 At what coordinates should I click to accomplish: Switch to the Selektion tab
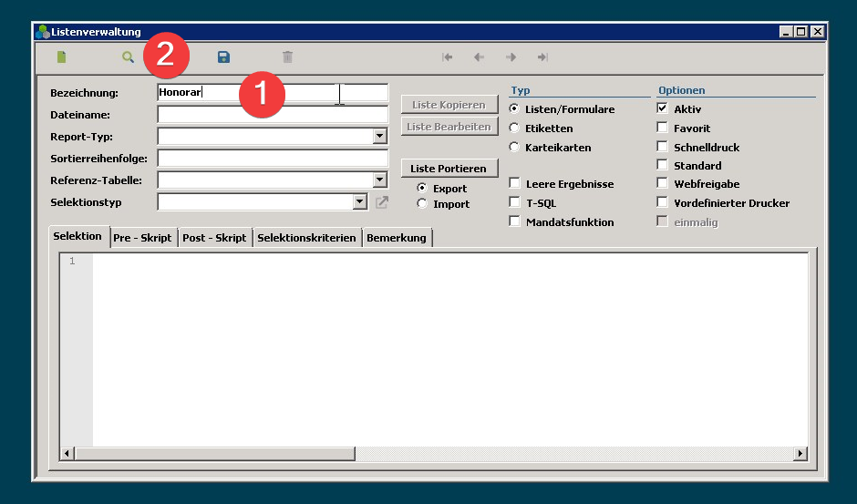(x=78, y=236)
